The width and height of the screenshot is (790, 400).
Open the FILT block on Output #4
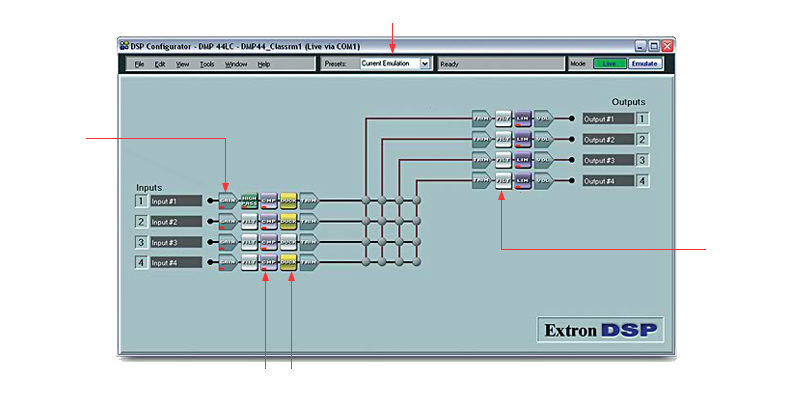pyautogui.click(x=503, y=180)
